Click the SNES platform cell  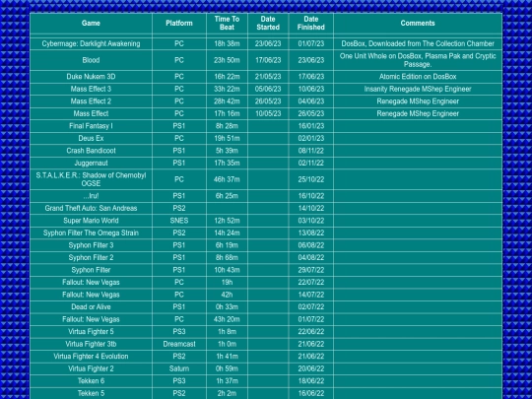(x=179, y=221)
